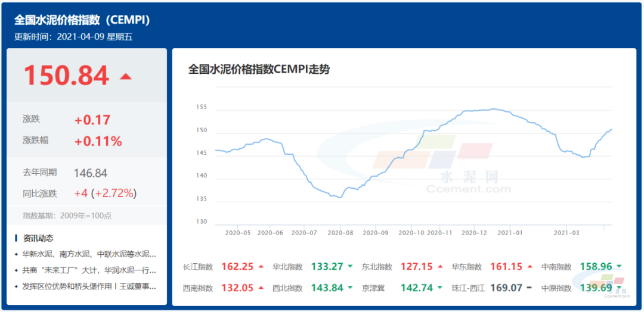Viewport: 644px width, 312px height.
Task: Click the 资讯动态 section heading
Action: pos(38,238)
